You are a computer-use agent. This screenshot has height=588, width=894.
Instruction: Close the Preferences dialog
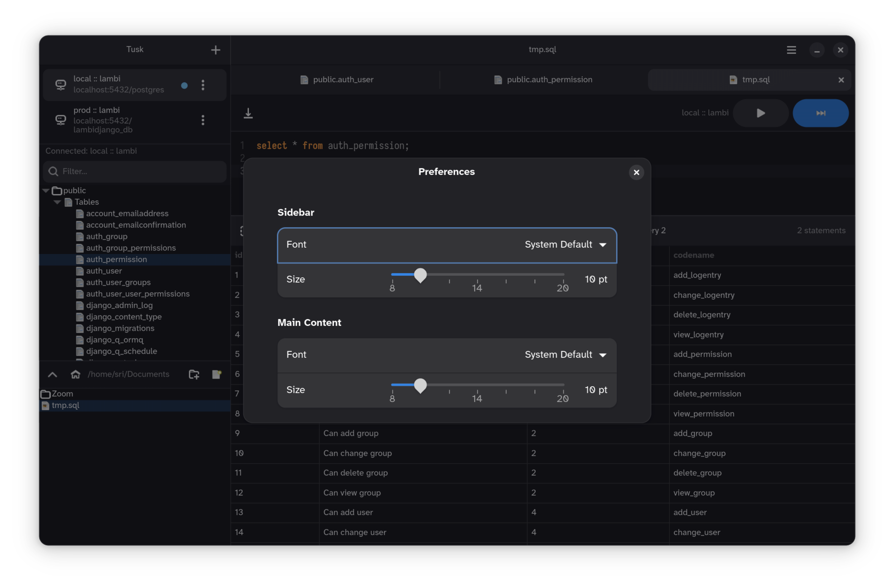(x=636, y=172)
